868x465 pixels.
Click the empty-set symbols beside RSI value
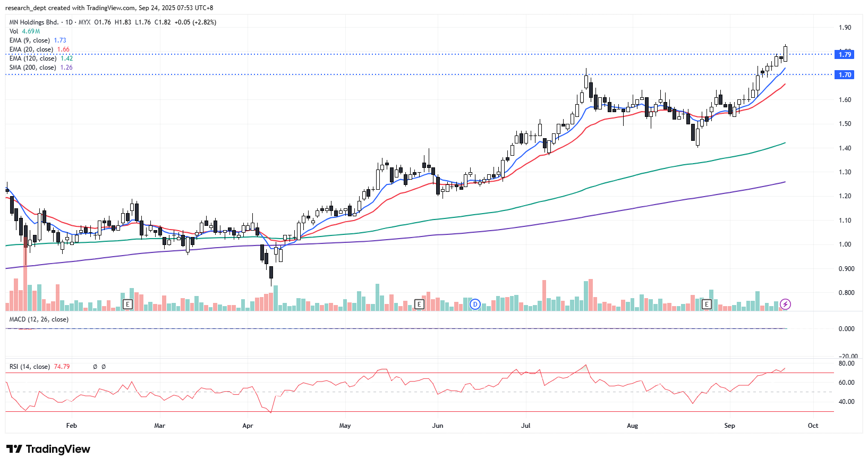99,367
